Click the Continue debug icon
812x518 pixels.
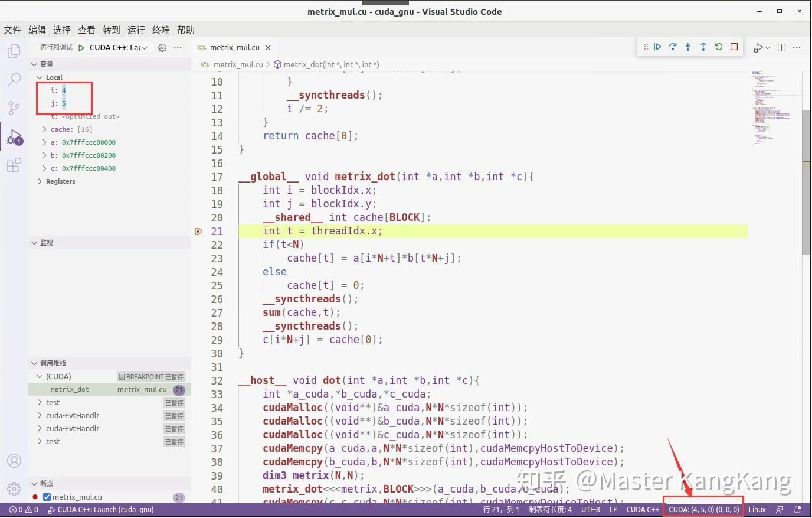[x=657, y=47]
